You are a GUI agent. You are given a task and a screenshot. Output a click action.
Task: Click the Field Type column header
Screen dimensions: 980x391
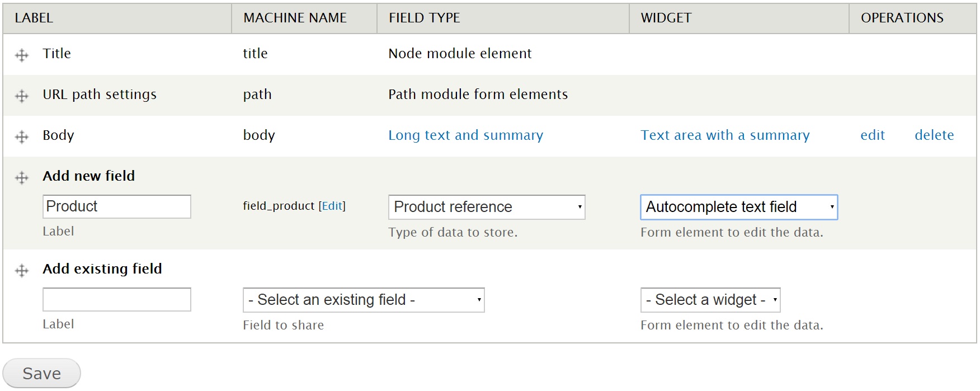click(425, 18)
